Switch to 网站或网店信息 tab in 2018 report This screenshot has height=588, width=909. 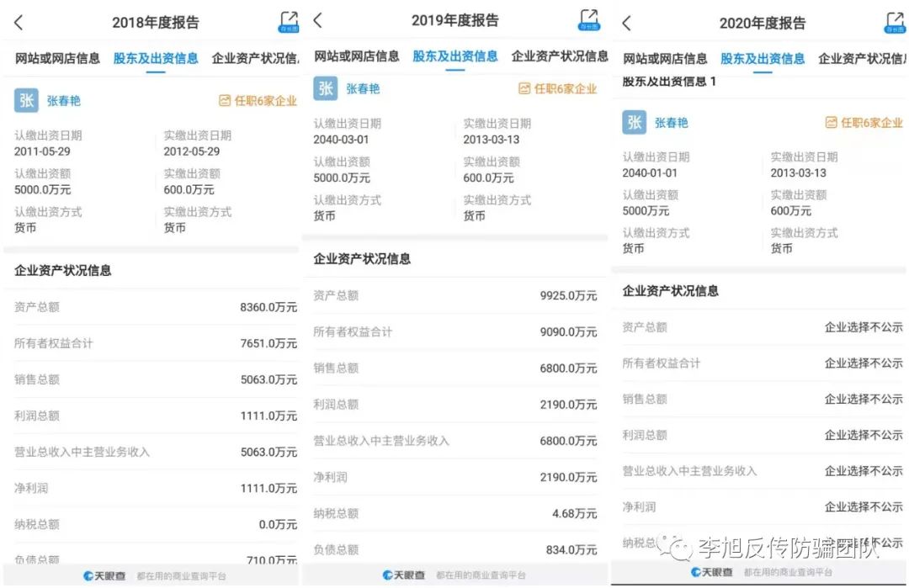point(58,58)
